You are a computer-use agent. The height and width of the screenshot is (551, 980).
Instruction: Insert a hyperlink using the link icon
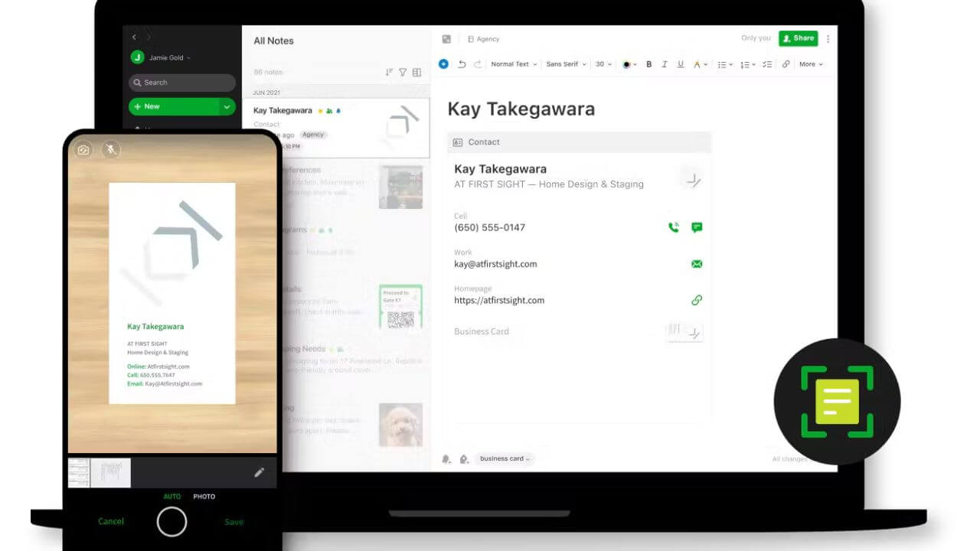786,64
